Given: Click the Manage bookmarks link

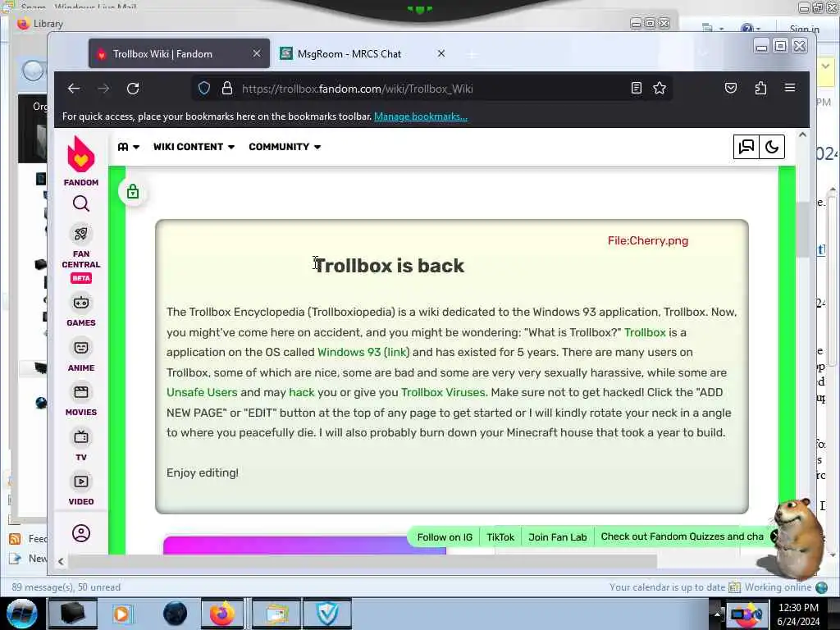Looking at the screenshot, I should [x=421, y=116].
